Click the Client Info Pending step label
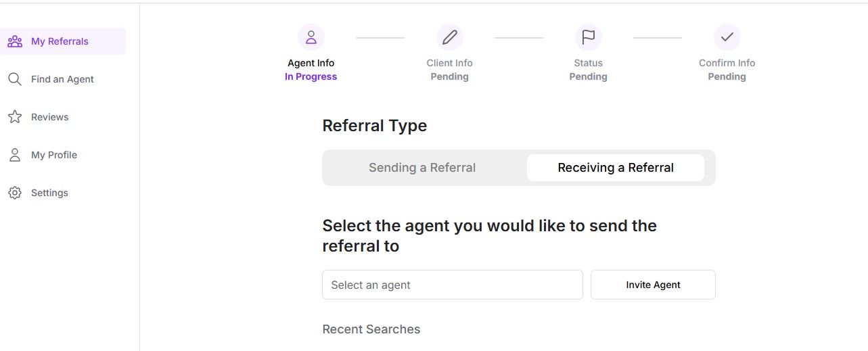Viewport: 868px width, 351px height. pos(450,70)
